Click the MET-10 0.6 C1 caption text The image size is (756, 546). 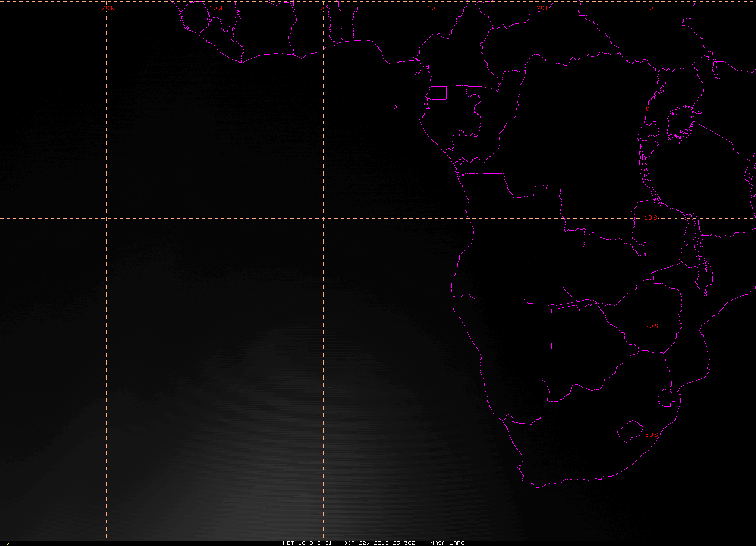[x=307, y=543]
